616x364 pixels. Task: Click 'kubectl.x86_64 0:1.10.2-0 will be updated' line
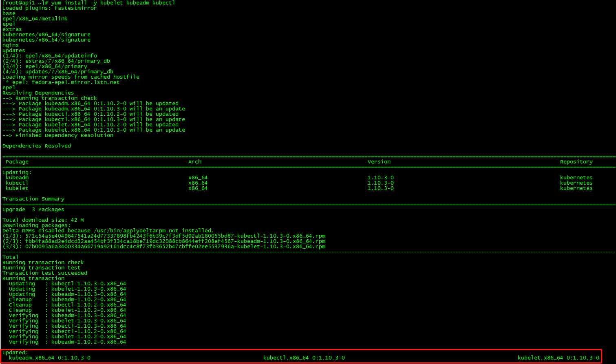(91, 114)
